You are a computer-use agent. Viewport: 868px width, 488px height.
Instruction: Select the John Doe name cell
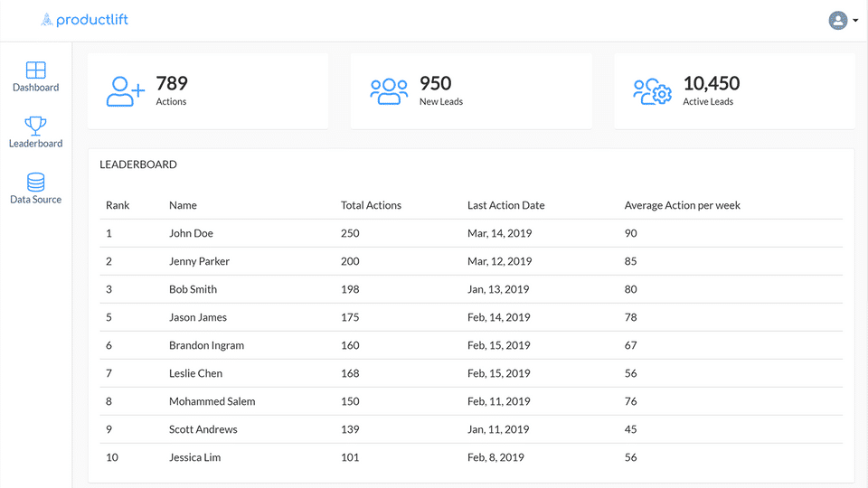[x=191, y=233]
